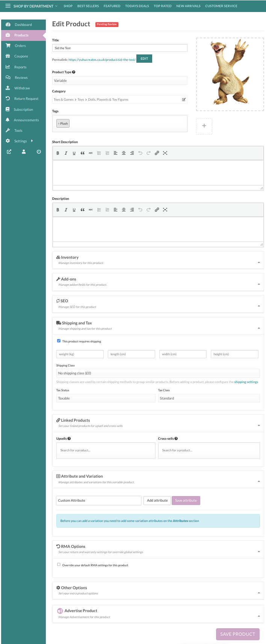Expand the Advertise Product section arrow
The height and width of the screenshot is (644, 266).
click(259, 616)
